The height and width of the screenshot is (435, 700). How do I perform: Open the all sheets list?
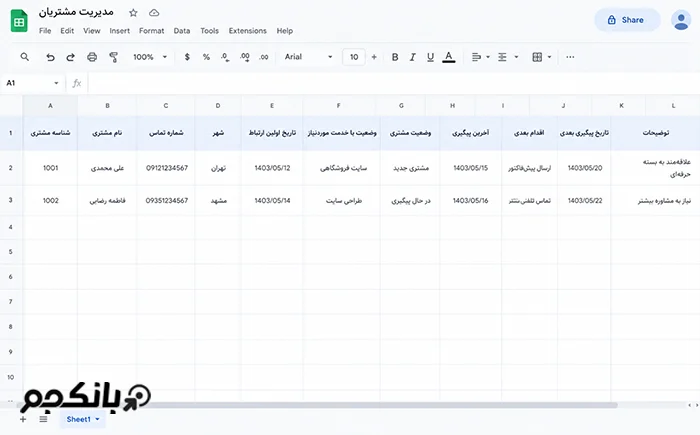click(43, 419)
